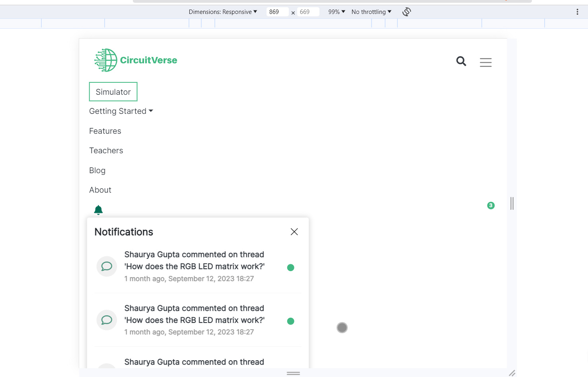Open DevTools more options menu
The image size is (588, 377).
click(577, 12)
